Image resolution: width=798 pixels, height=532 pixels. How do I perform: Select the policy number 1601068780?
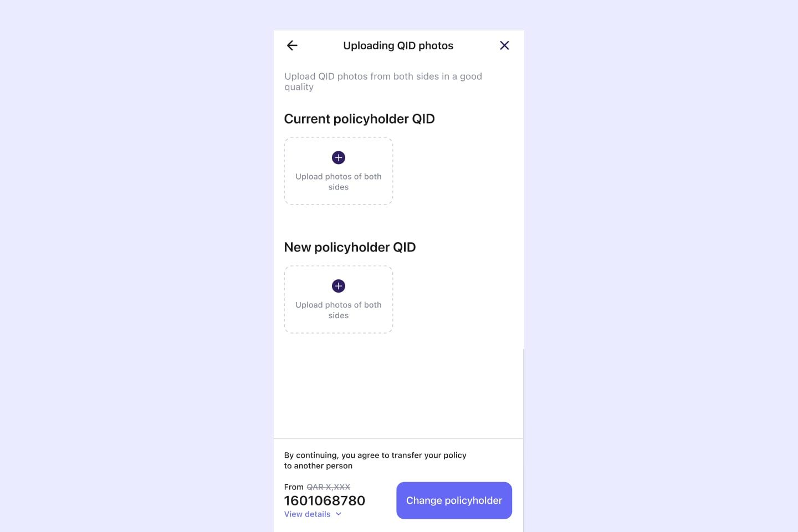325,500
